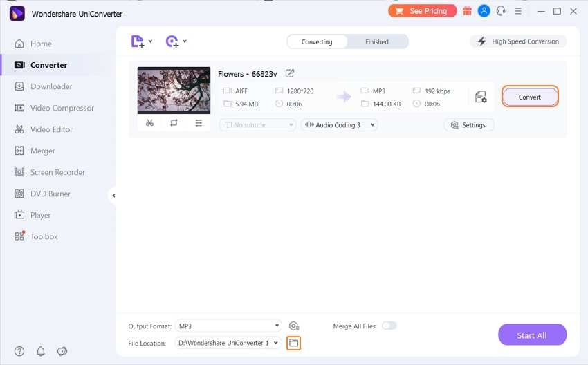Viewport: 588px width, 365px height.
Task: Click the 192 kbps bitrate value
Action: point(437,91)
